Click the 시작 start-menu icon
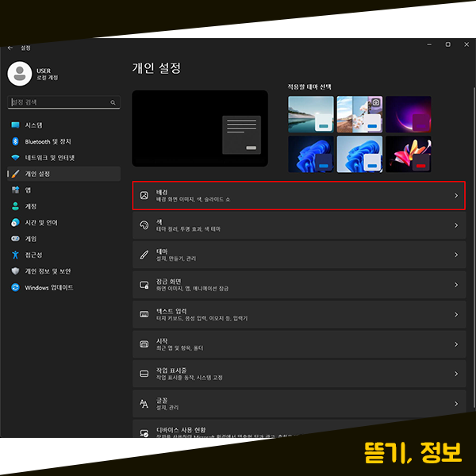The image size is (476, 476). [144, 344]
